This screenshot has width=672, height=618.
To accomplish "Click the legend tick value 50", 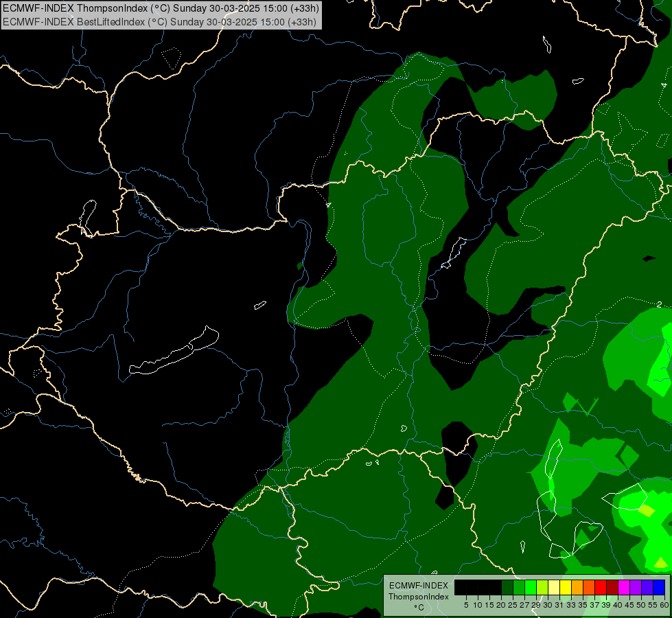I will [640, 605].
